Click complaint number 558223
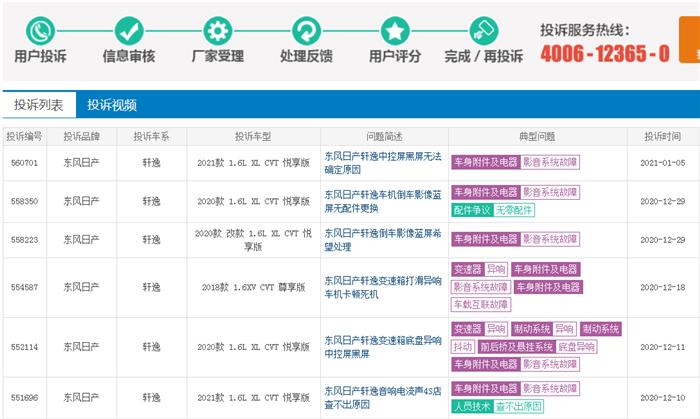 (x=24, y=240)
